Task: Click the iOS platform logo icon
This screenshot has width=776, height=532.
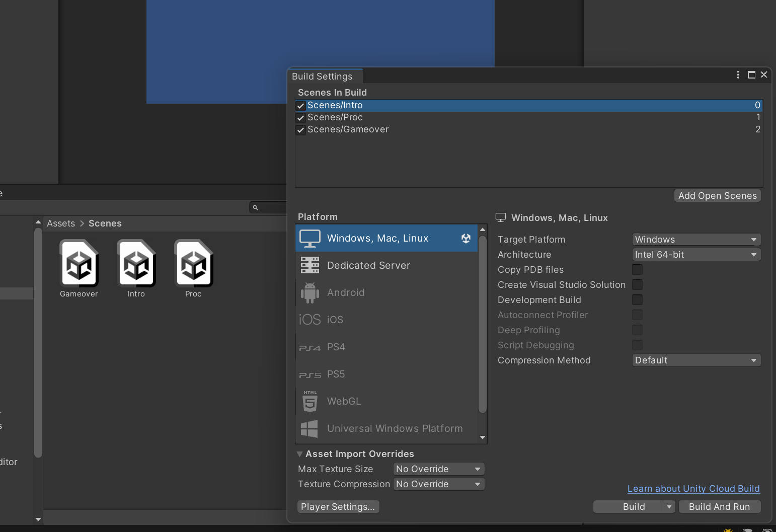Action: [x=310, y=320]
